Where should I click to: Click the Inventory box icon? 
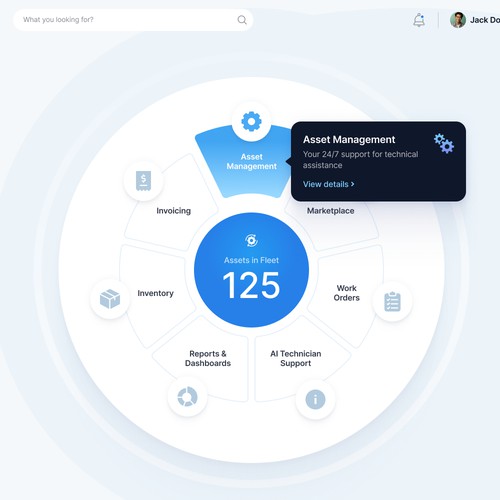click(x=110, y=299)
